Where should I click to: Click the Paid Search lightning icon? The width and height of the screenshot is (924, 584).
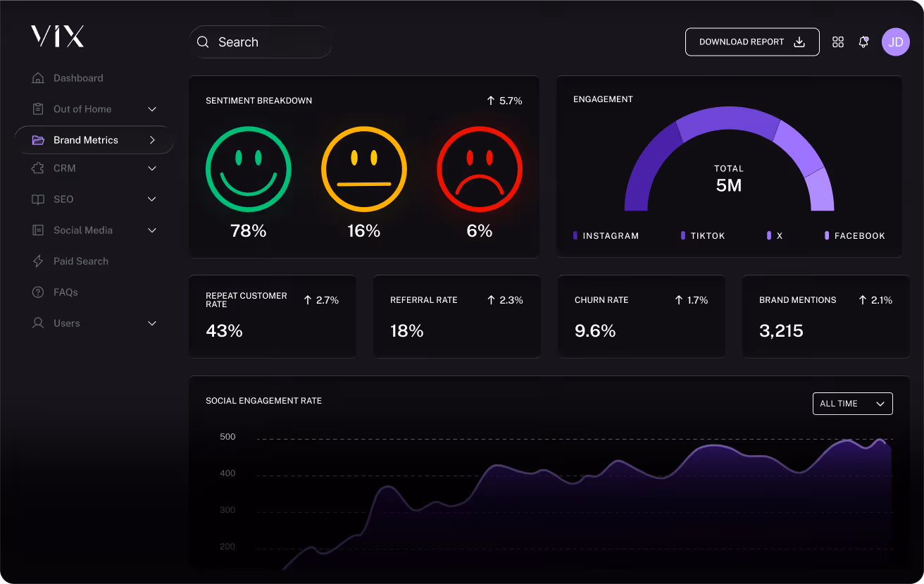coord(38,261)
